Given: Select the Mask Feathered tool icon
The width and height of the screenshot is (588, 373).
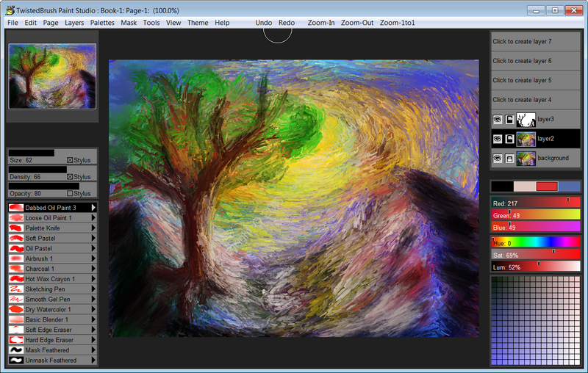Looking at the screenshot, I should click(x=16, y=350).
